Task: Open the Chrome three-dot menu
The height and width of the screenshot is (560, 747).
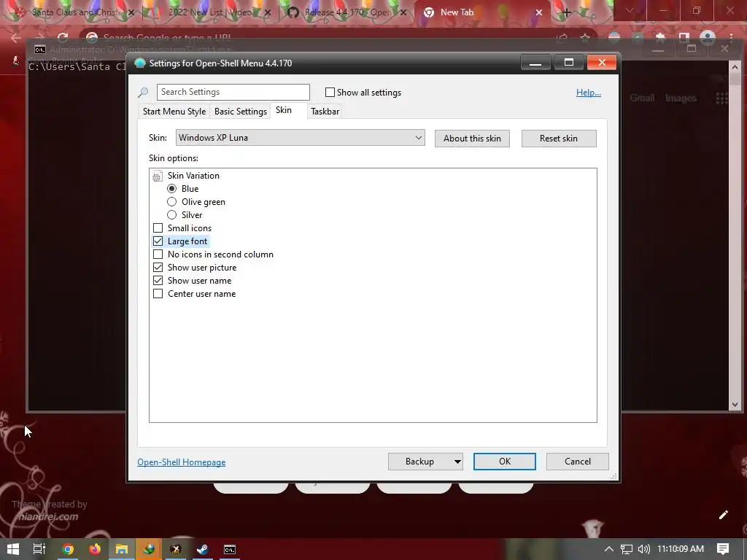Action: pos(731,38)
